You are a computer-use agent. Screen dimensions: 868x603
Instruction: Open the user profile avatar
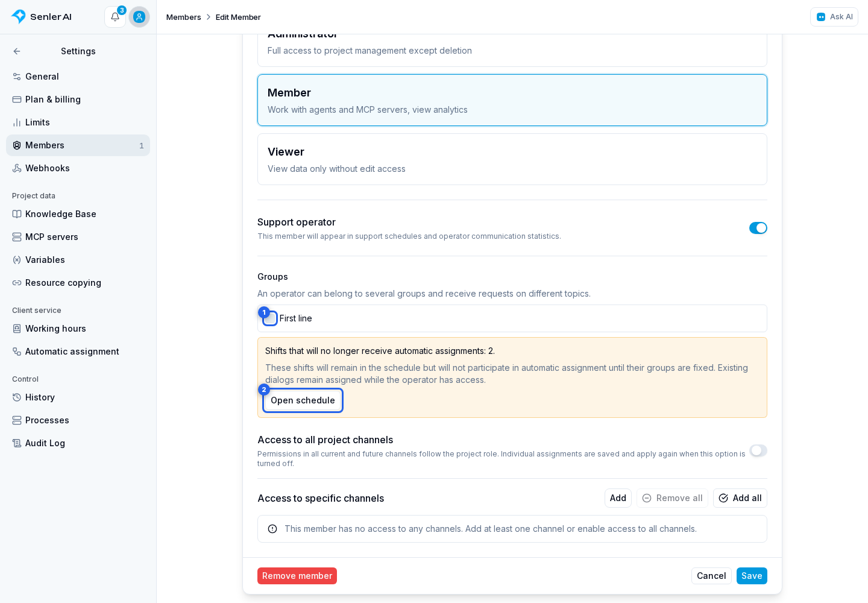click(139, 17)
